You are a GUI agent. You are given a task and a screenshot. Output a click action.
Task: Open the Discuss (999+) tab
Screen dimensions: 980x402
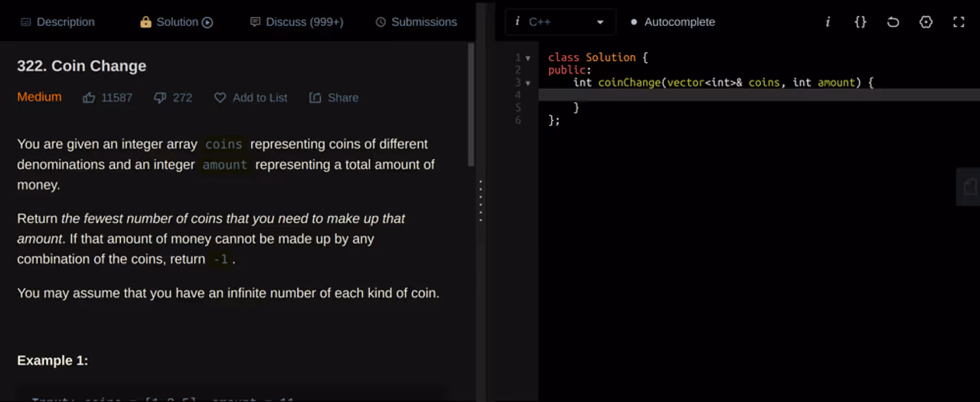(x=297, y=22)
